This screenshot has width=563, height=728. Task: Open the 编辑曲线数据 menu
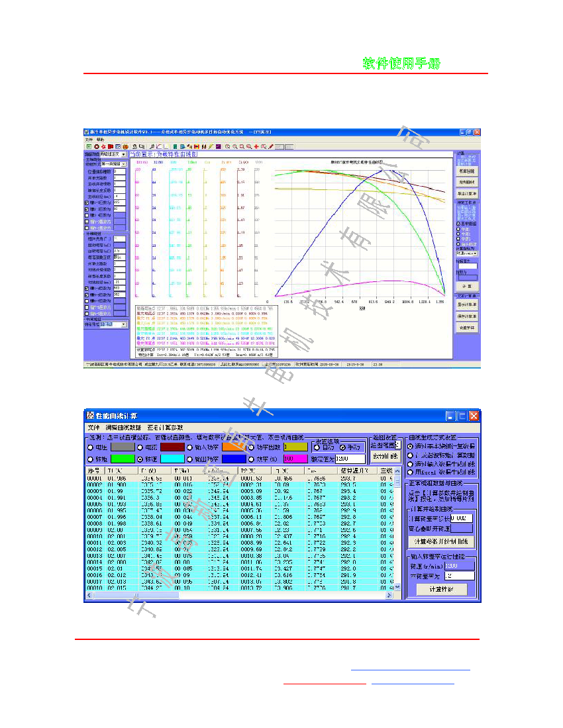(x=123, y=427)
